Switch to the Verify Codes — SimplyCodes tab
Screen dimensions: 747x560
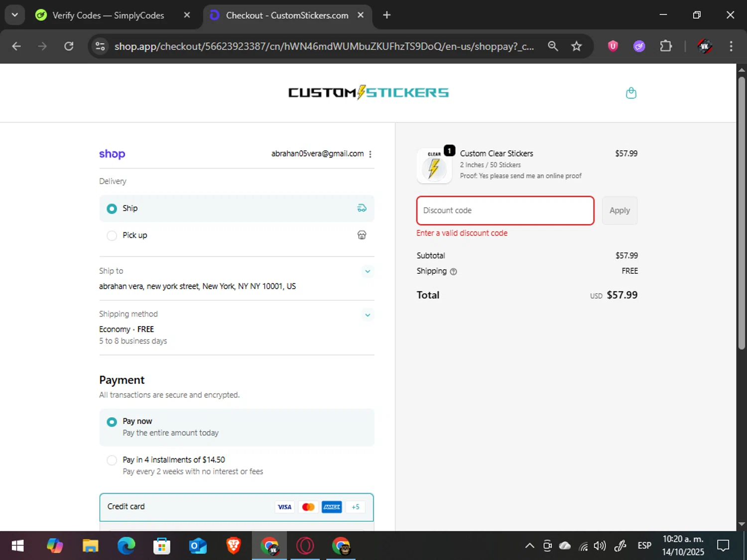click(x=109, y=15)
